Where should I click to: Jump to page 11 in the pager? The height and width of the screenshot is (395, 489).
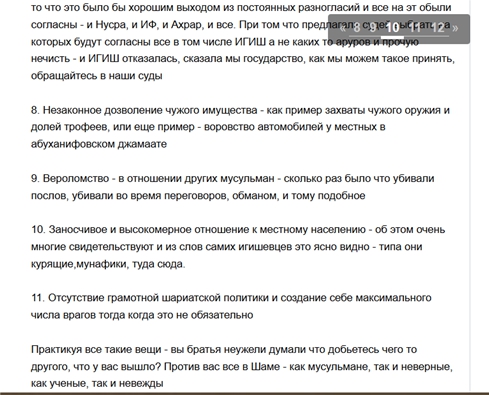pyautogui.click(x=415, y=27)
